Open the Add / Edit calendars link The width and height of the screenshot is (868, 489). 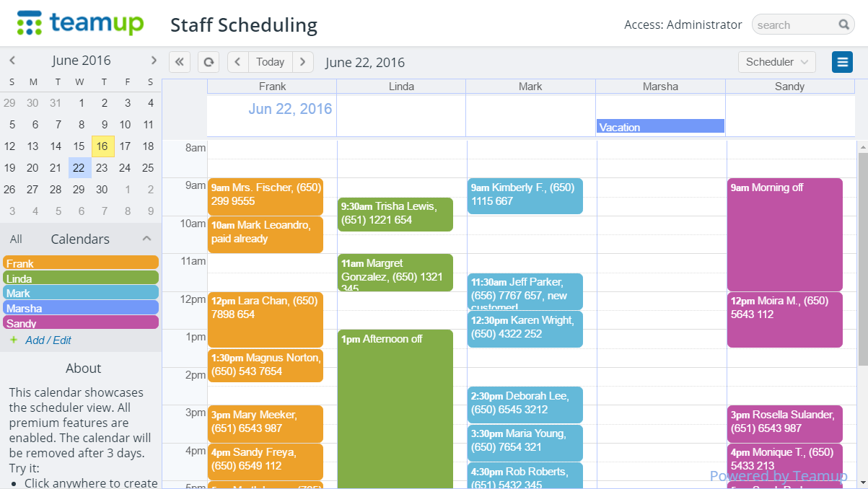coord(48,340)
